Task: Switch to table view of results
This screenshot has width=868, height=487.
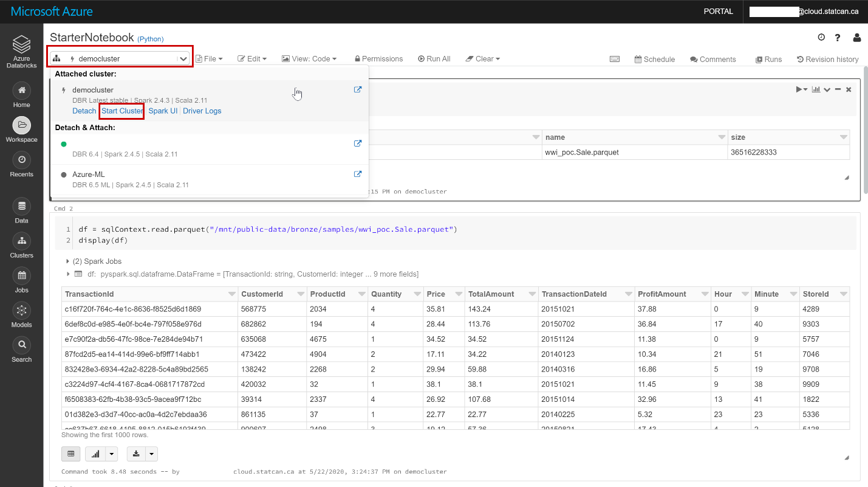Action: click(70, 454)
